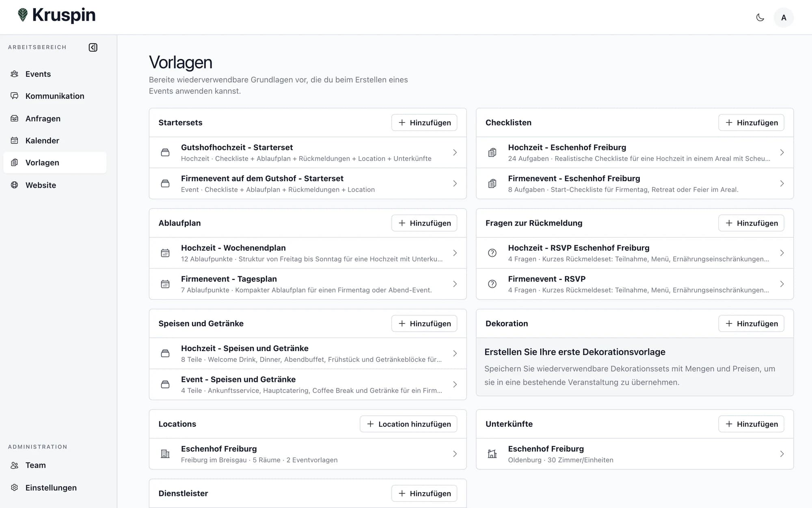Add a new Checkliste with Hinzufügen
Viewport: 812px width, 508px height.
(751, 122)
